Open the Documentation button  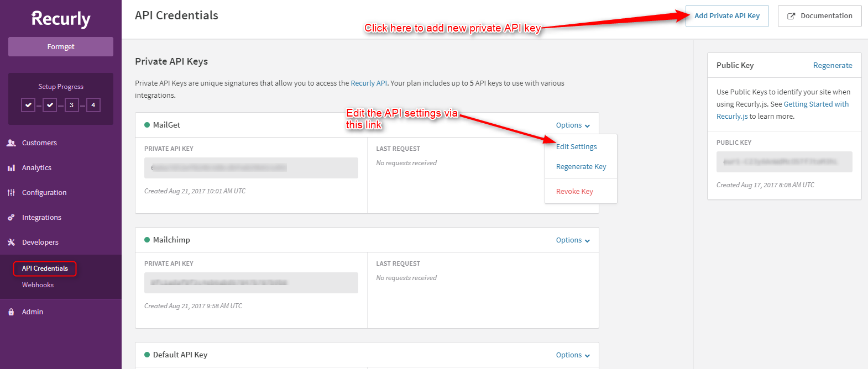tap(819, 16)
